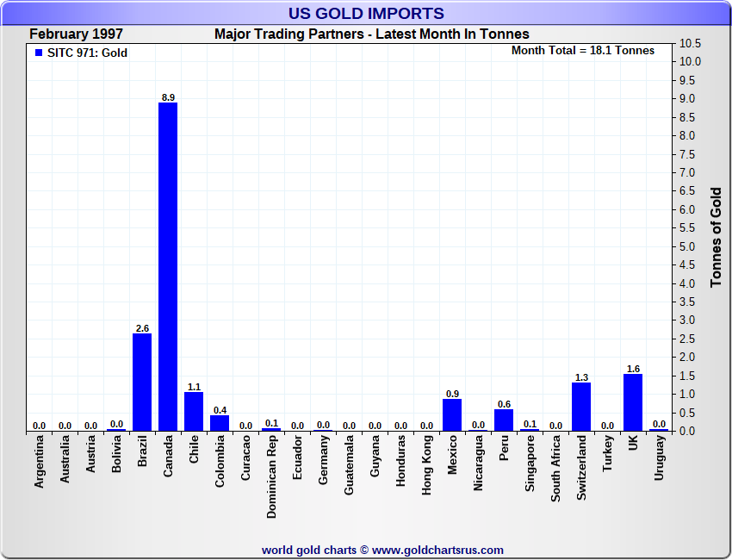Click the SITC 971: Gold legend text
The height and width of the screenshot is (560, 732).
point(87,53)
